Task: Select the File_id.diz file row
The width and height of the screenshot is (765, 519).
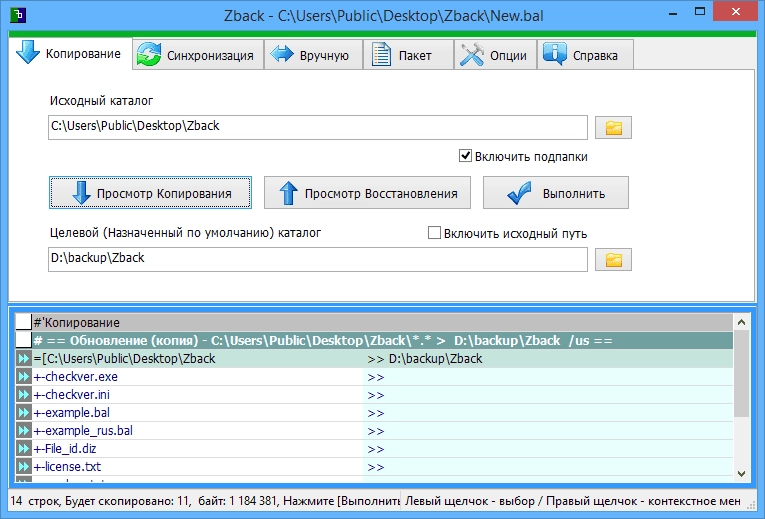Action: tap(374, 449)
